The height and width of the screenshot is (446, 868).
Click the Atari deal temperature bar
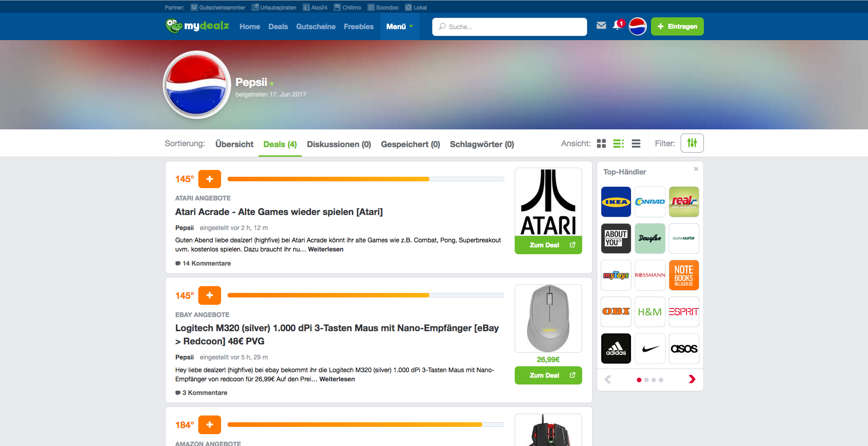point(366,179)
